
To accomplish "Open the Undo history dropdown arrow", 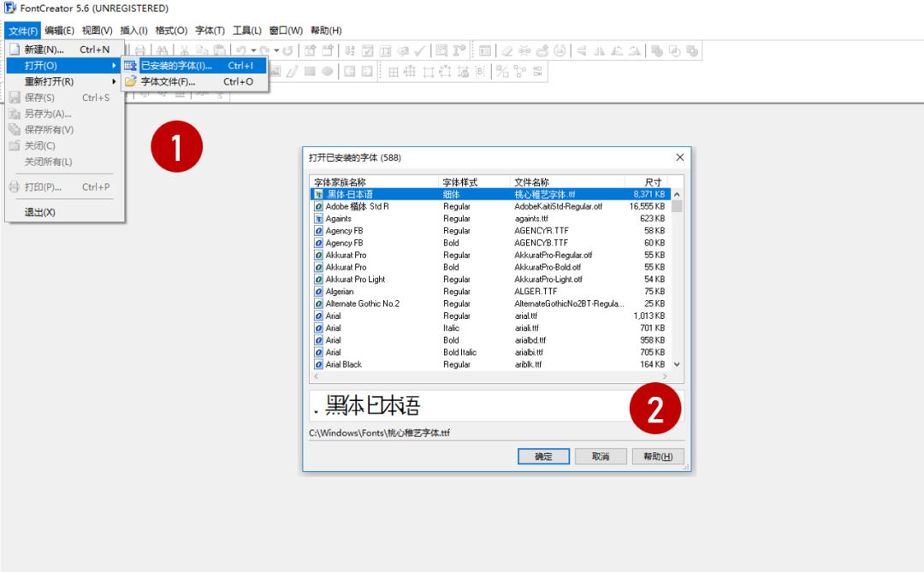I will (253, 50).
